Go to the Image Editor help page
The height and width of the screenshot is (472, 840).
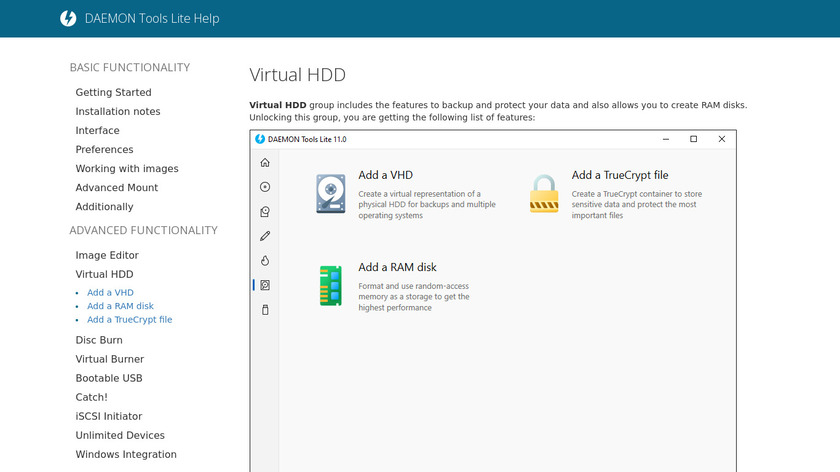107,255
